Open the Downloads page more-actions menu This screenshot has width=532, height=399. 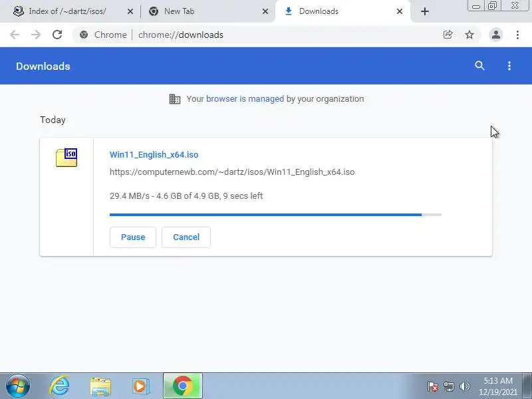tap(509, 66)
